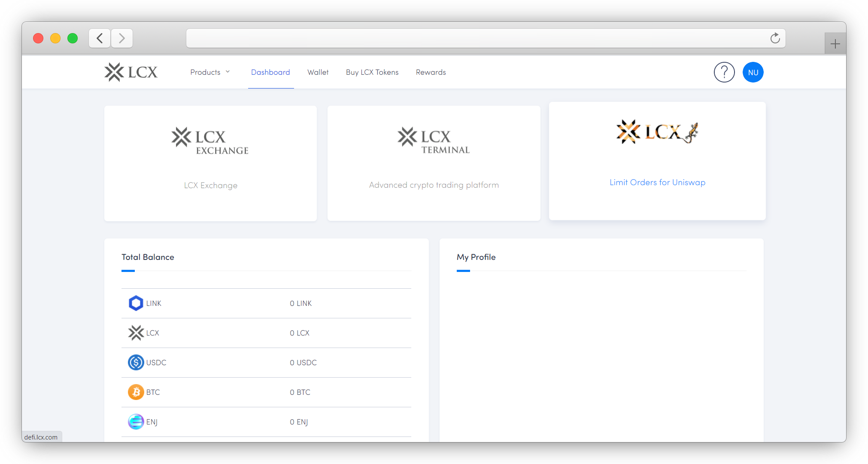Click the LINK coin icon
This screenshot has height=464, width=868.
pos(136,303)
